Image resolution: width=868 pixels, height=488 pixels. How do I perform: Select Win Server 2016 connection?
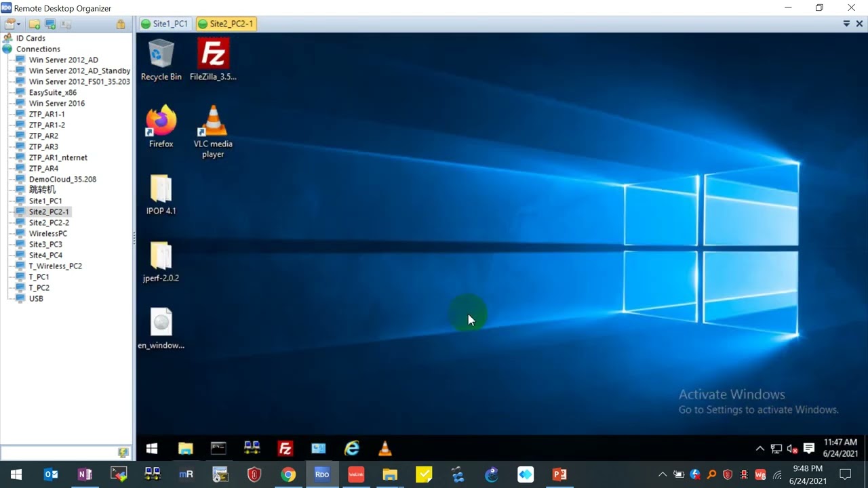57,104
